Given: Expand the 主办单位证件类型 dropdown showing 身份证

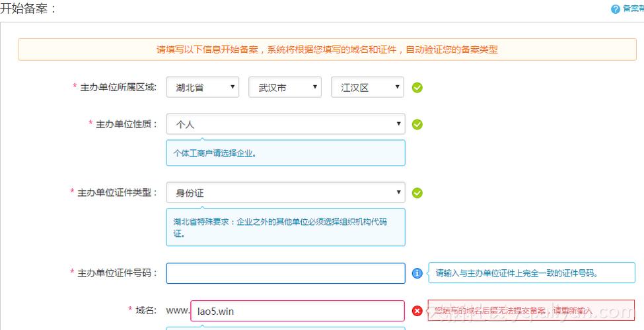Looking at the screenshot, I should [x=285, y=193].
